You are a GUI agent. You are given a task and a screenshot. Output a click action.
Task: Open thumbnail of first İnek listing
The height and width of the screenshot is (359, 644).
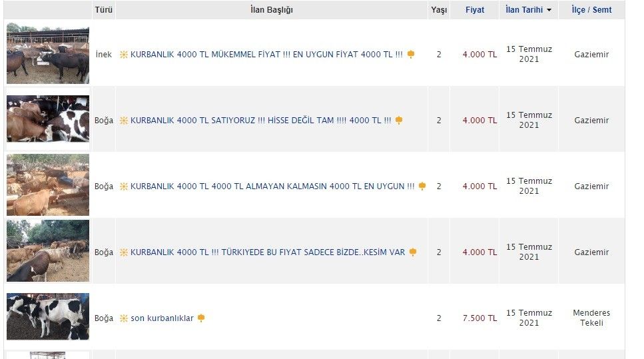point(48,55)
